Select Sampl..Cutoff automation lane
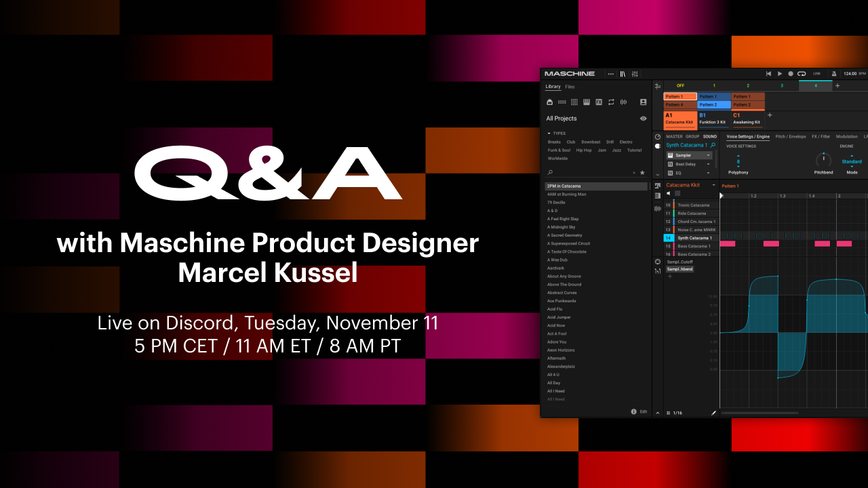 point(679,262)
